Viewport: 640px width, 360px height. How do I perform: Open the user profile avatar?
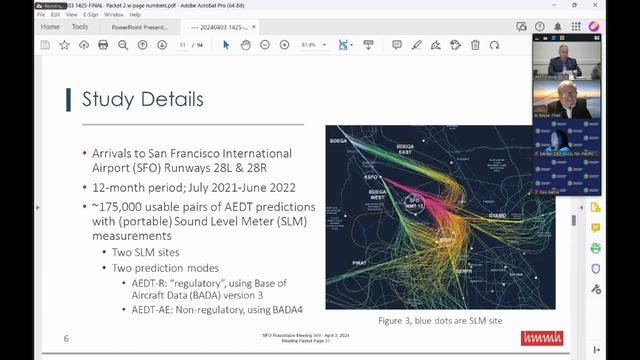594,27
